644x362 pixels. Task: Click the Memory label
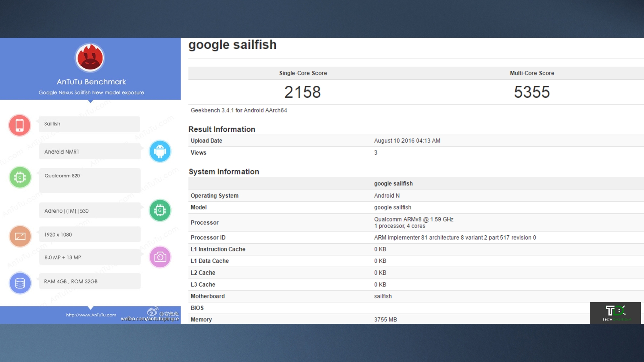[201, 320]
